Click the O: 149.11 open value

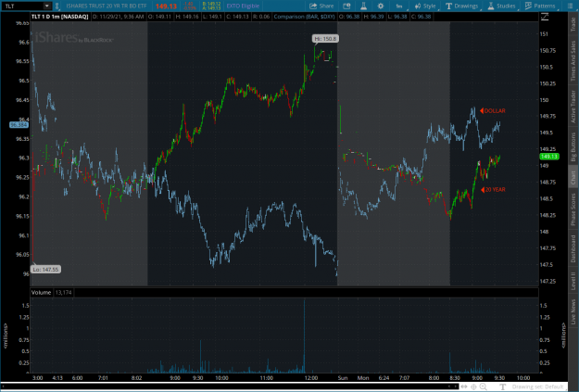[160, 17]
